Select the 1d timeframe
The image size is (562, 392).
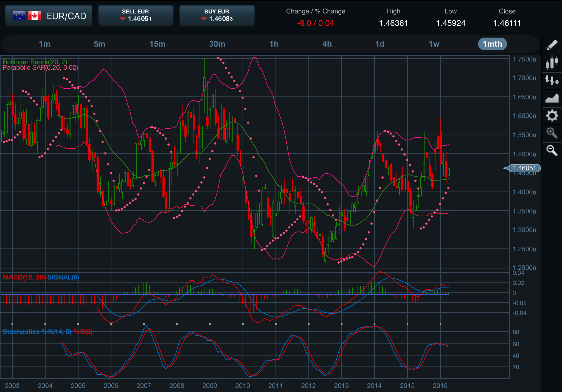(x=380, y=44)
